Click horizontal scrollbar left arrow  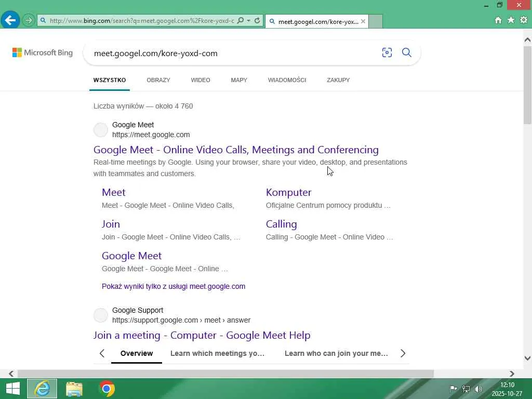pos(11,374)
